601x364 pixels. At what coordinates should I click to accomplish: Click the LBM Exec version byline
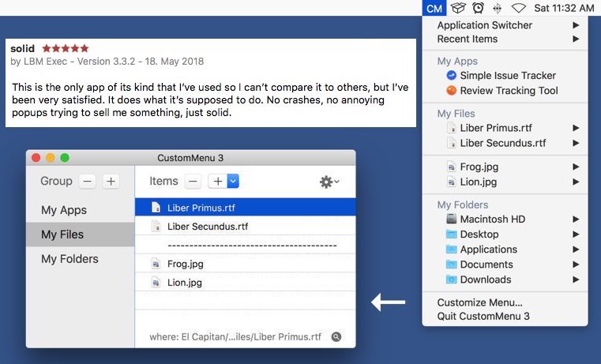(x=107, y=62)
